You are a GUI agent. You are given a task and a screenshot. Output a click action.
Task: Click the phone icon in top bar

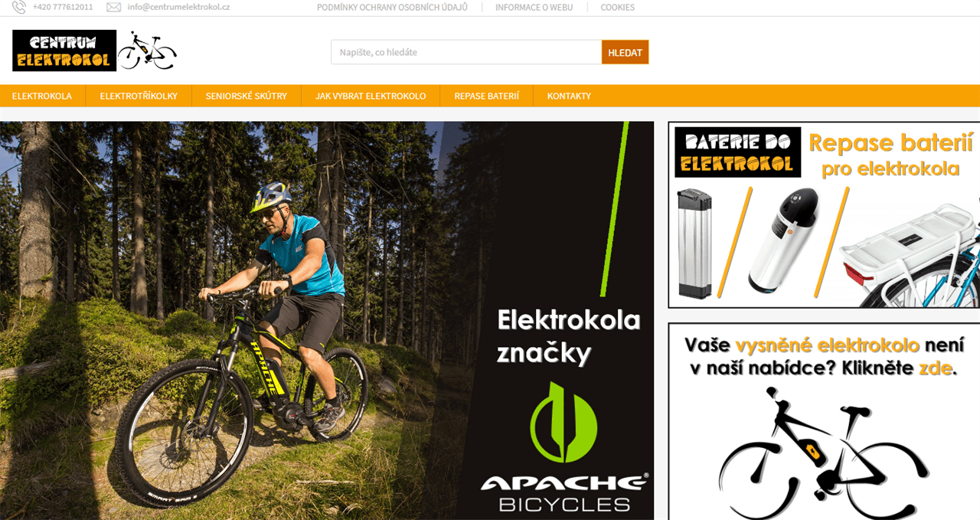[19, 8]
